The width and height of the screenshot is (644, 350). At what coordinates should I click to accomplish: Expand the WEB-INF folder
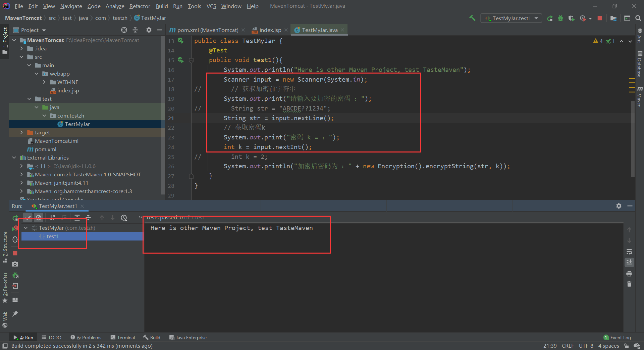[44, 82]
